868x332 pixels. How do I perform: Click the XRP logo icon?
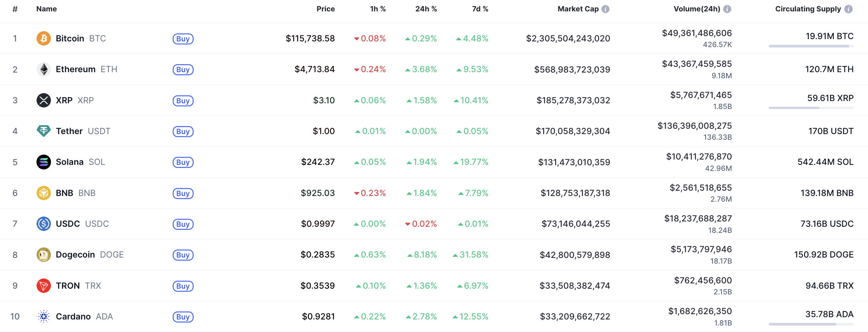44,100
